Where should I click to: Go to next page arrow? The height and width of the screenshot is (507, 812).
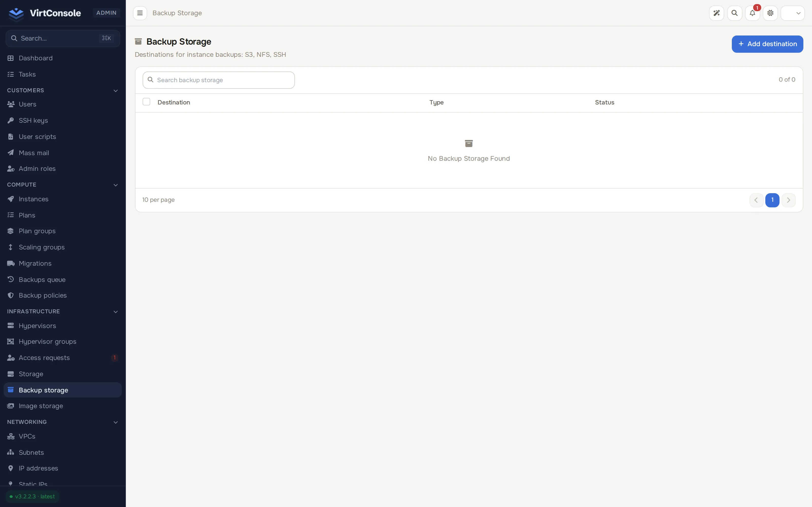pyautogui.click(x=788, y=200)
